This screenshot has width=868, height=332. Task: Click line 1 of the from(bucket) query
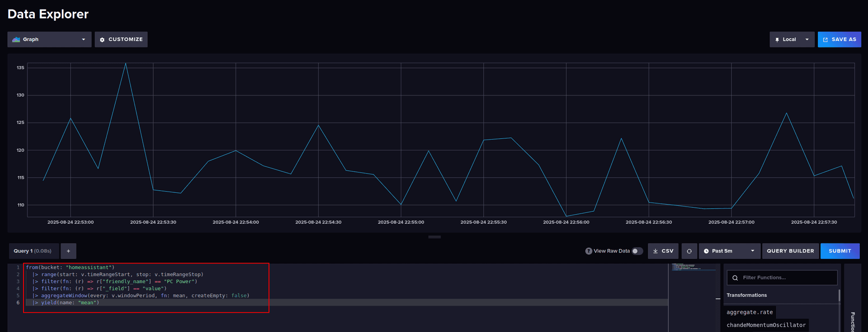point(70,267)
